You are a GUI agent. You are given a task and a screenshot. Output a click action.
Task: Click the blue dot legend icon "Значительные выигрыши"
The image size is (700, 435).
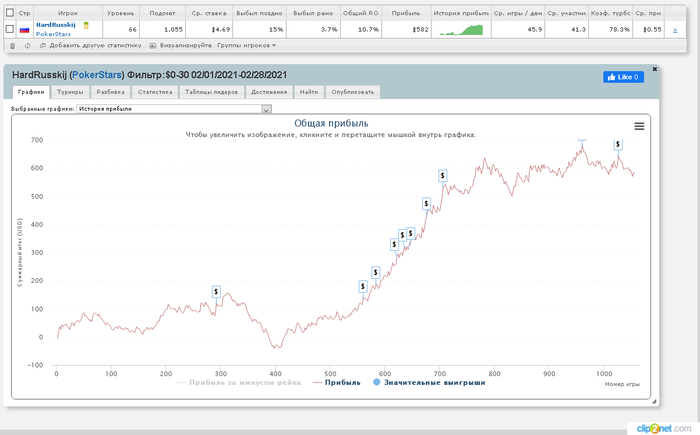[x=376, y=382]
